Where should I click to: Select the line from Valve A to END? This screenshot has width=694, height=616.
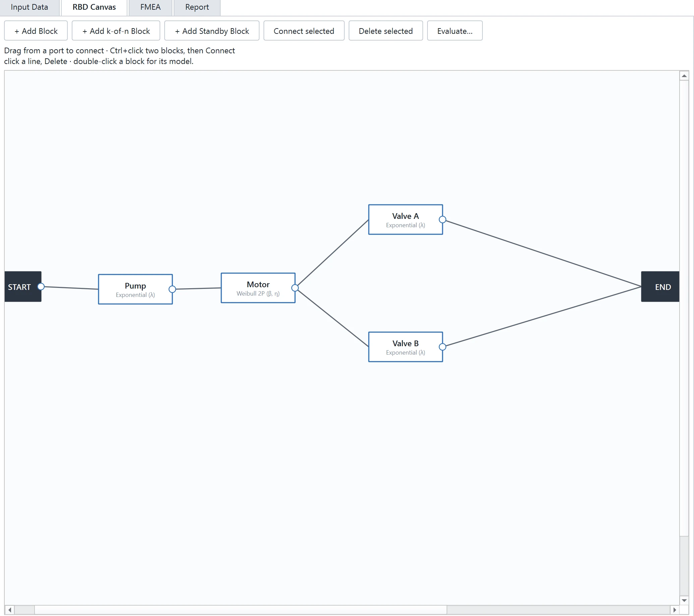(x=543, y=253)
